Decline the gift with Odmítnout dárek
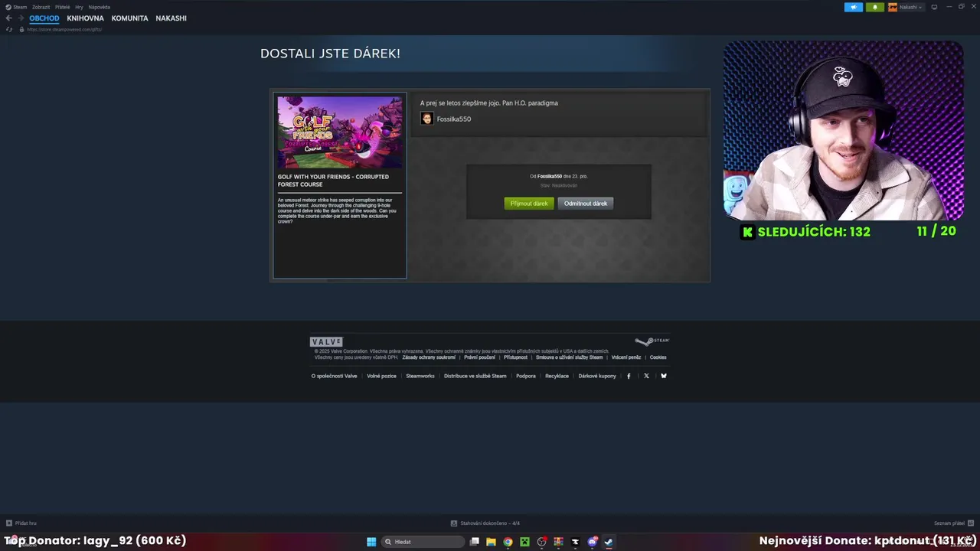This screenshot has height=551, width=980. point(586,204)
